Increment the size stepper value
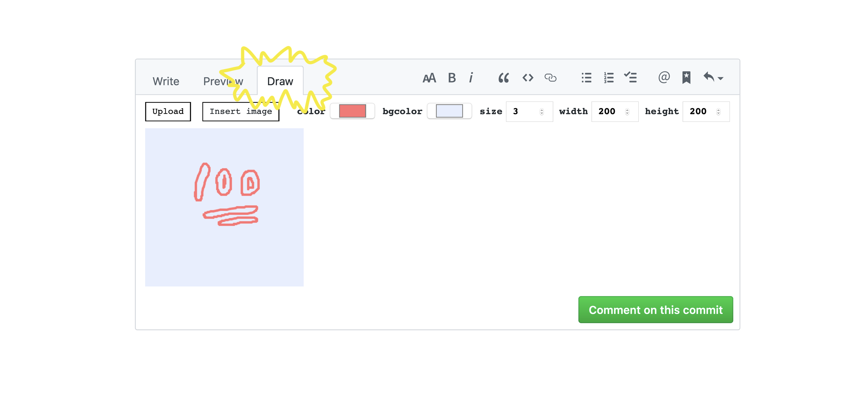This screenshot has width=868, height=404. 541,109
